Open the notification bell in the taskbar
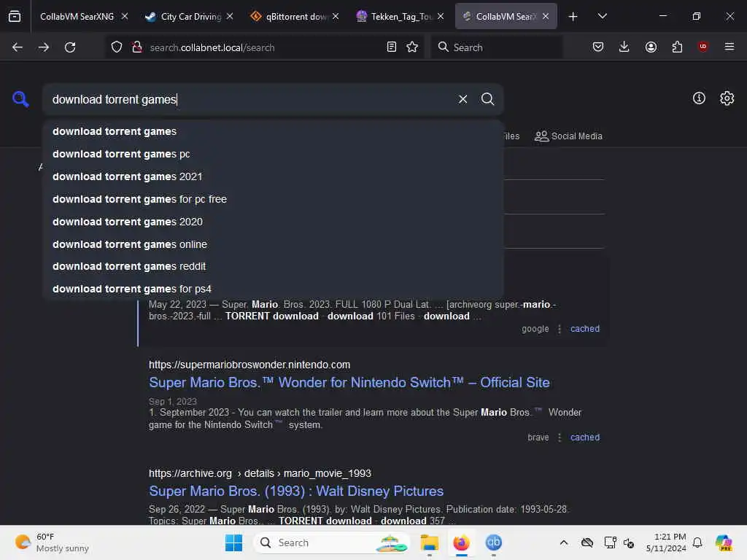This screenshot has width=747, height=560. coord(697,542)
